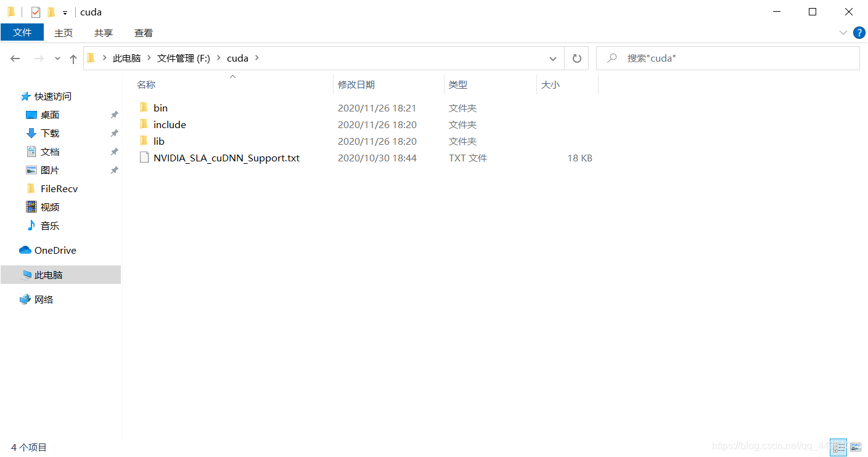Click the lib folder name
Viewport: 868px width, 457px height.
pos(159,141)
